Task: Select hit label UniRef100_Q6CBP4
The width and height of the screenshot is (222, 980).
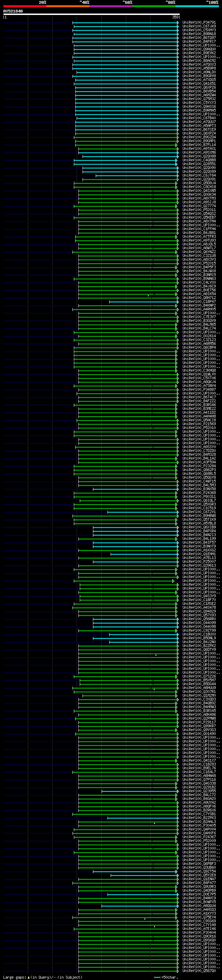Action: coord(199,347)
